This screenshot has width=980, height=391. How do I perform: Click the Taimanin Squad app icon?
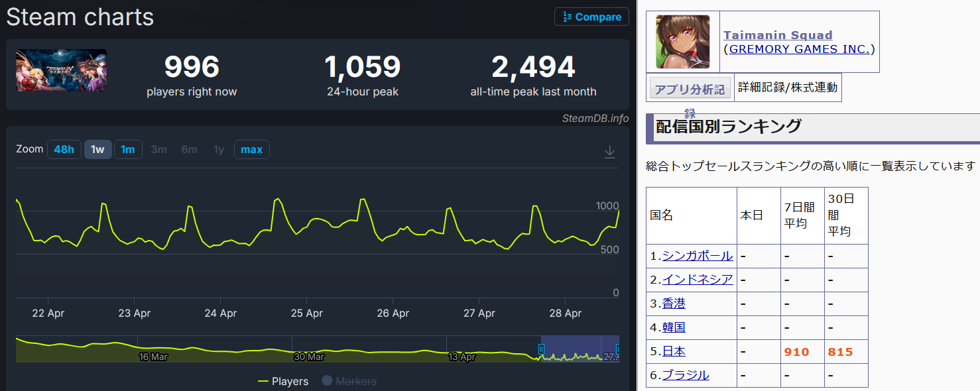click(x=682, y=42)
